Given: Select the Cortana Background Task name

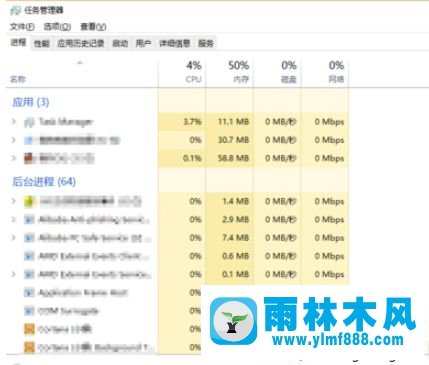Looking at the screenshot, I should click(x=94, y=347).
